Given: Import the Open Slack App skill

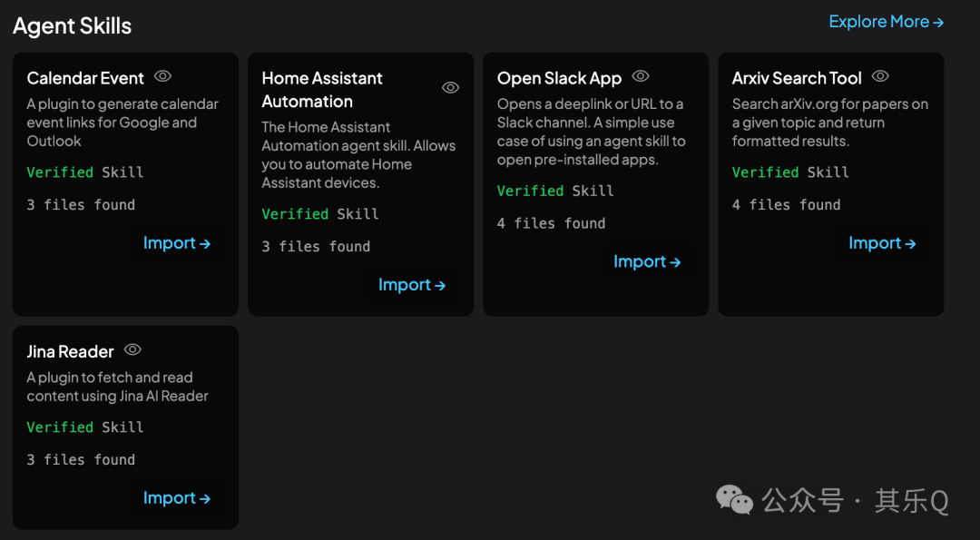Looking at the screenshot, I should point(647,261).
